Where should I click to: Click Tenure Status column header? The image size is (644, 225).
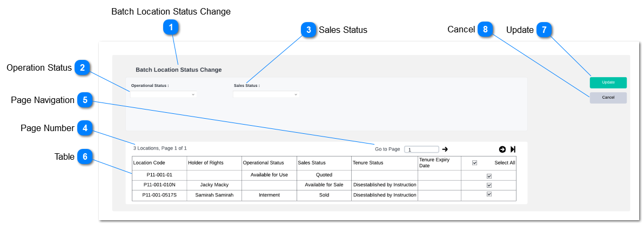385,163
